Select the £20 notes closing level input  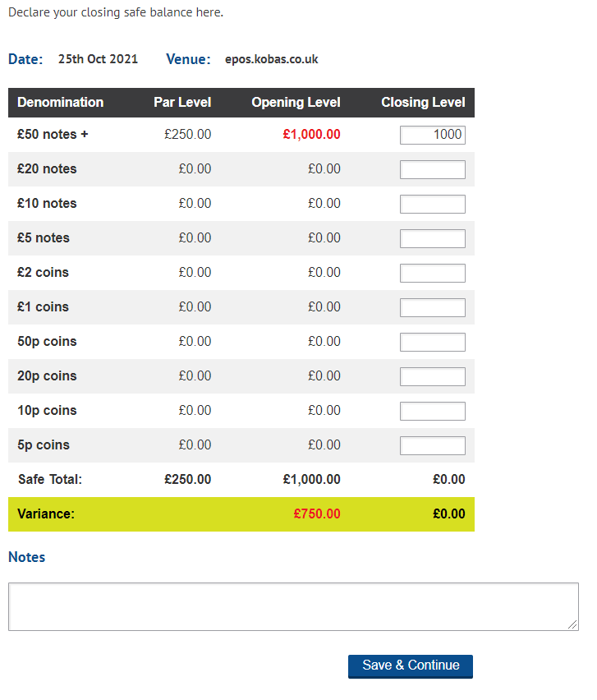tap(432, 169)
